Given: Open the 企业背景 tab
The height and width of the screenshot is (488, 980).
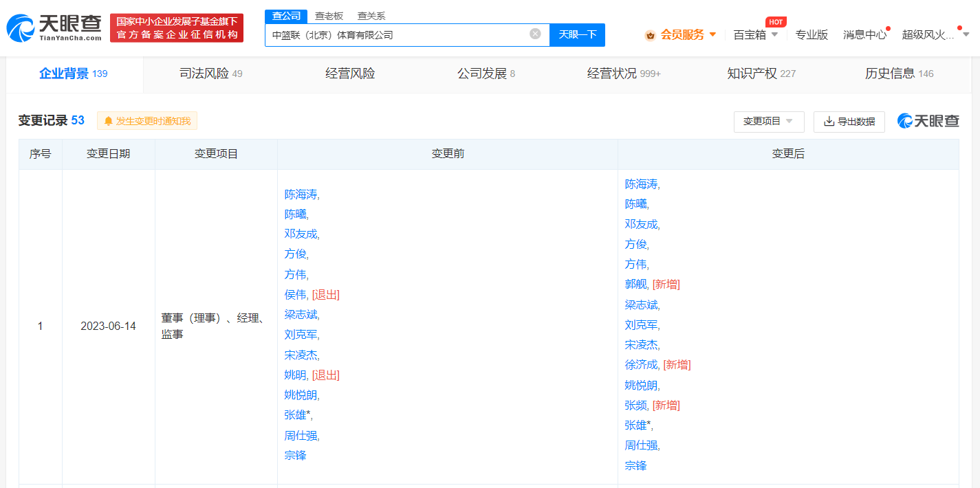Looking at the screenshot, I should pos(74,74).
